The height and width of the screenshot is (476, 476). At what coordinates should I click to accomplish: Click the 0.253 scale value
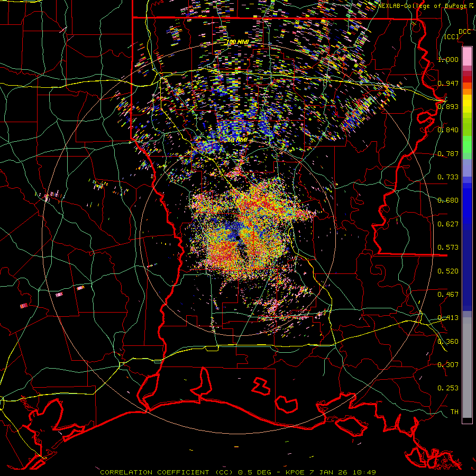pos(448,388)
